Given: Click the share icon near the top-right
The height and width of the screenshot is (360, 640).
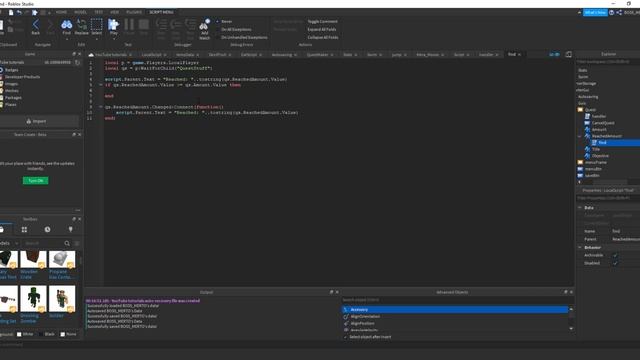Looking at the screenshot, I should [x=619, y=13].
